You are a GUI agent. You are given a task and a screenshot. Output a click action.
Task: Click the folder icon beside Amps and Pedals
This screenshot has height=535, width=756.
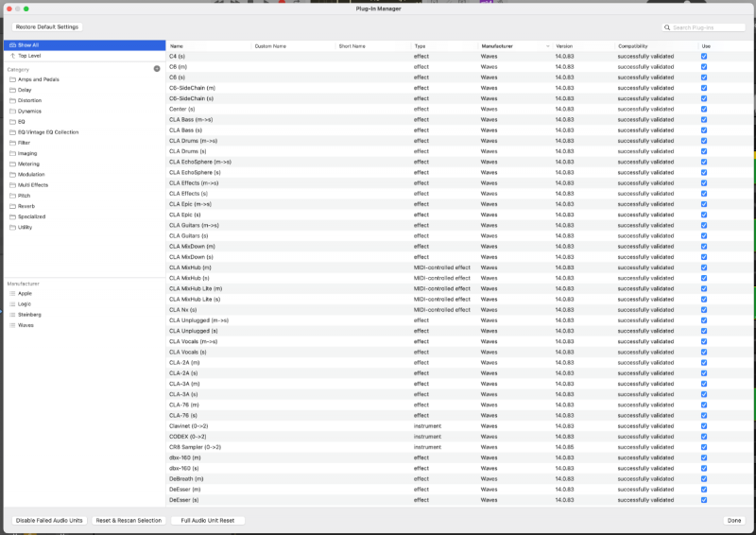pos(12,79)
